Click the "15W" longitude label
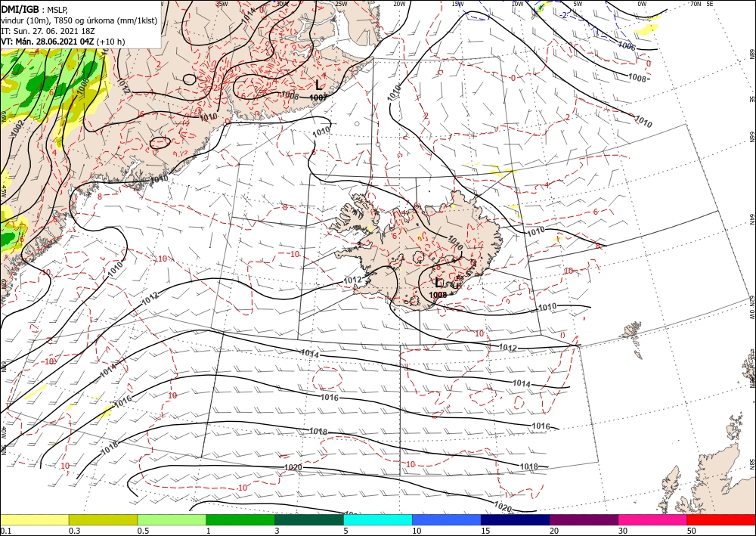Viewport: 756px width, 536px height. coord(457,4)
